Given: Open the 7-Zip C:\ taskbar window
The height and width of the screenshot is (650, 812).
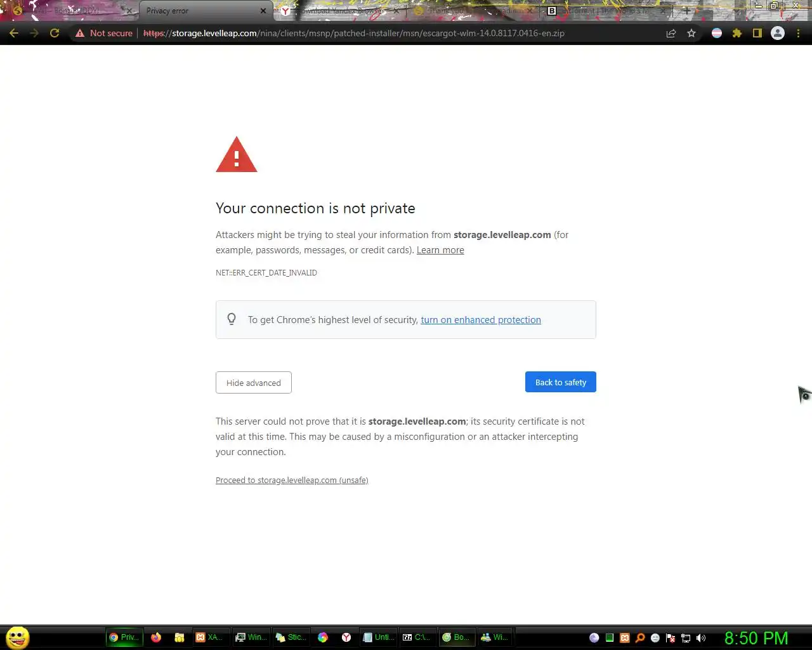Looking at the screenshot, I should tap(417, 637).
